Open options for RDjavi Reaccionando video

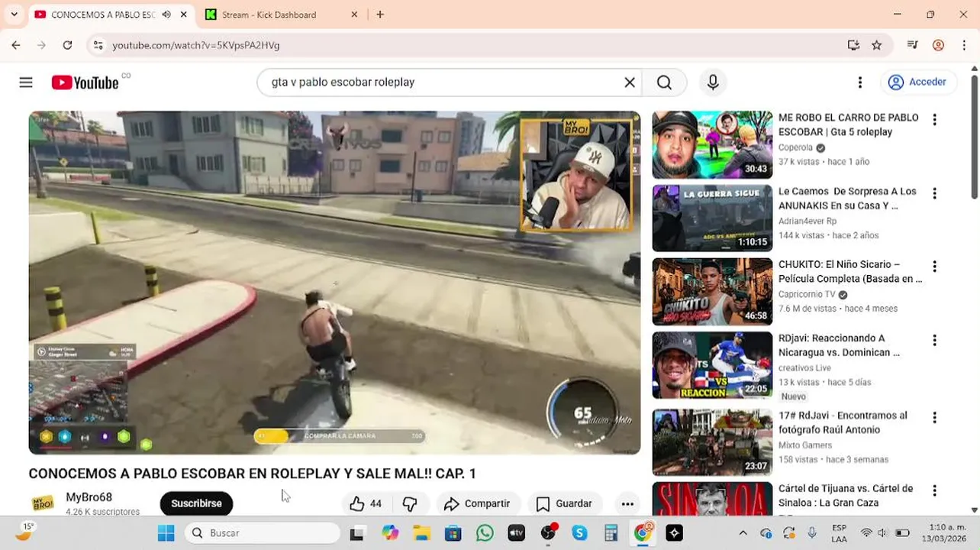click(934, 340)
